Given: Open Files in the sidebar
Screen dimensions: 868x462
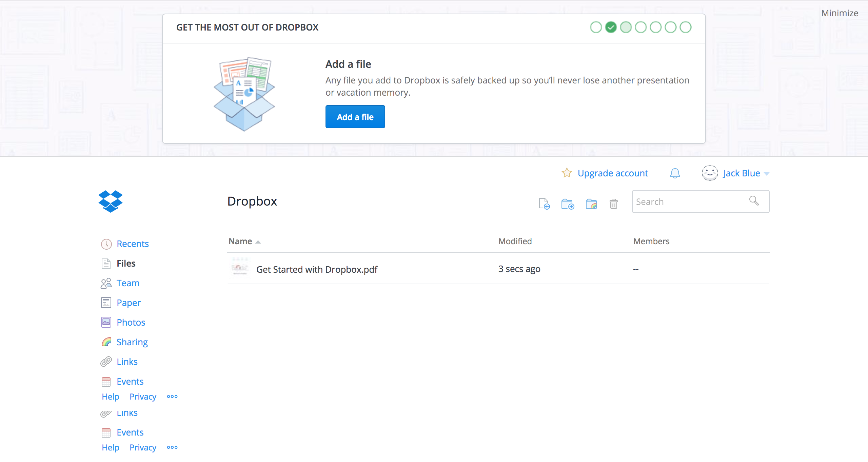Looking at the screenshot, I should point(126,263).
